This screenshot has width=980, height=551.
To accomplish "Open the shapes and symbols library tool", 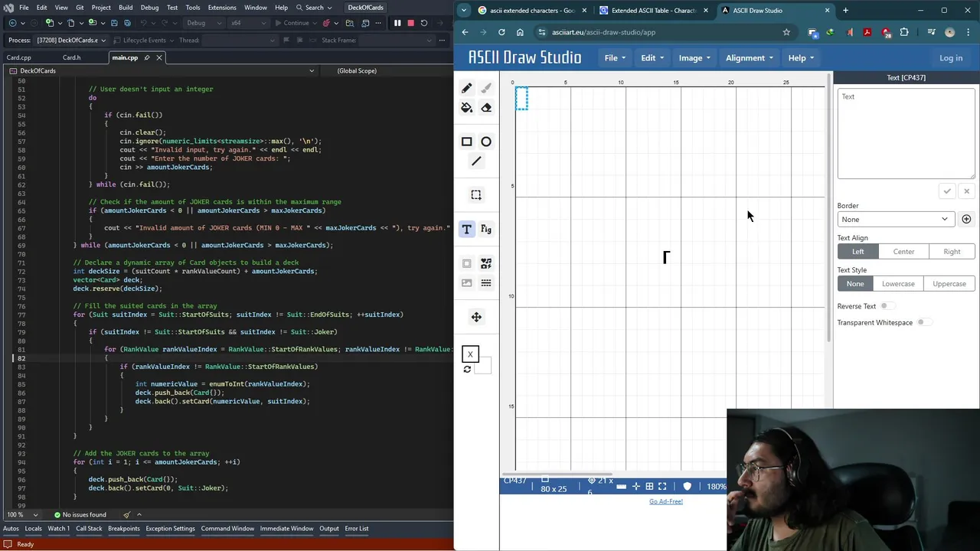I will click(x=486, y=263).
